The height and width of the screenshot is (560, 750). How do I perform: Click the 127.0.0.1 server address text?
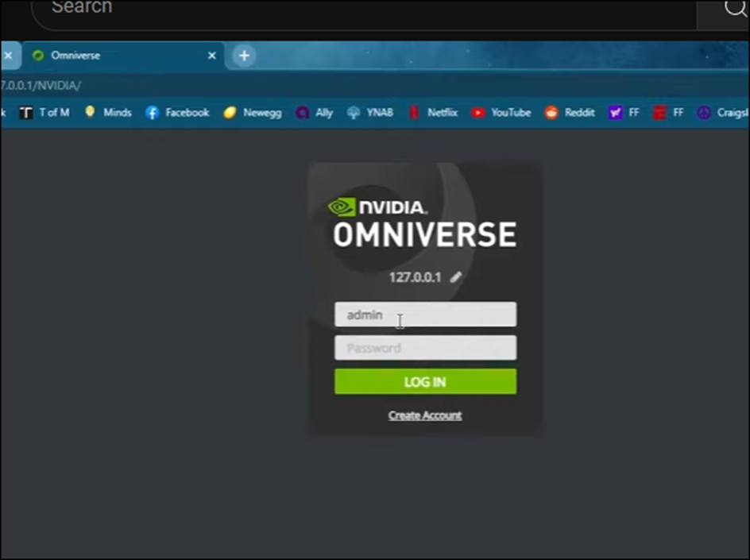pos(415,277)
